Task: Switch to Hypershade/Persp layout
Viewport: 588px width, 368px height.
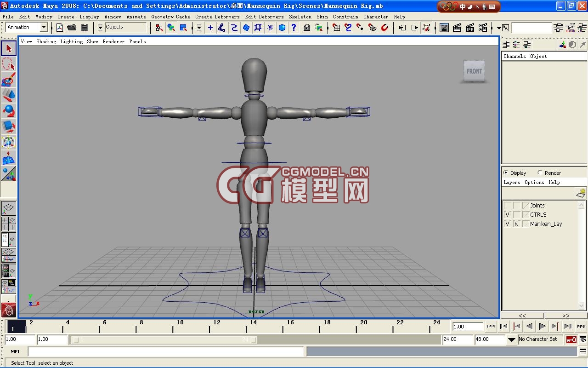Action: (9, 271)
